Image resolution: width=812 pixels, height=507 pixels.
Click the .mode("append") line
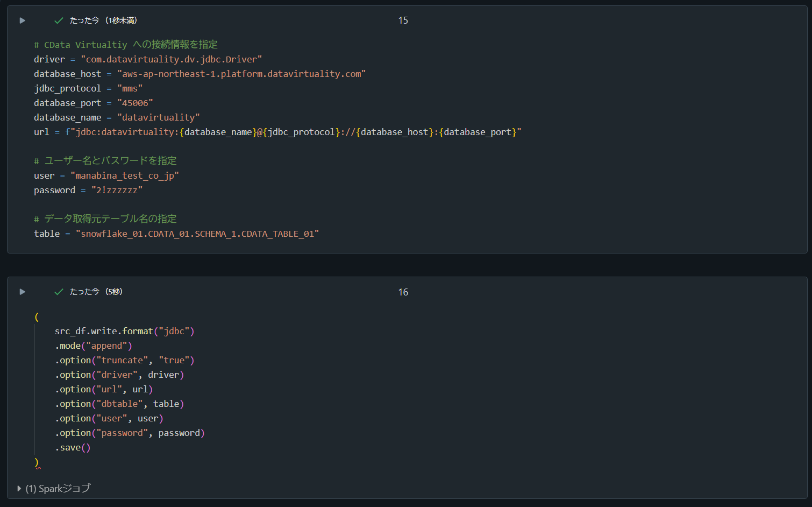click(93, 346)
